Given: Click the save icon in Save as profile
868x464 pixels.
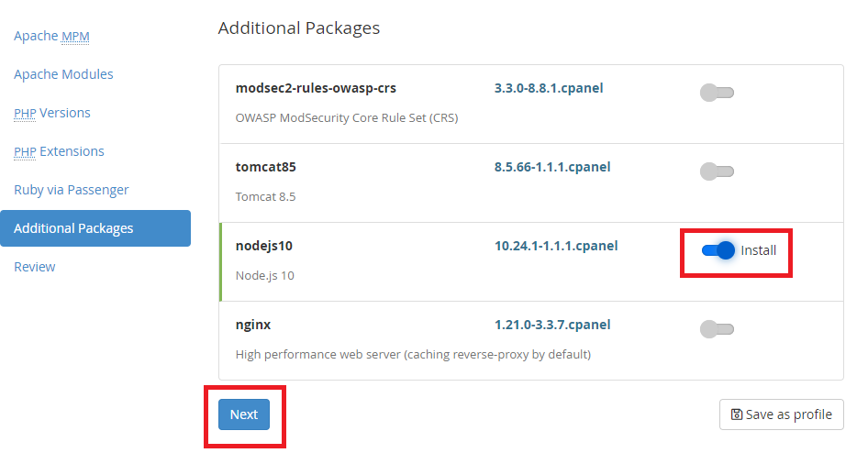Looking at the screenshot, I should [x=736, y=414].
